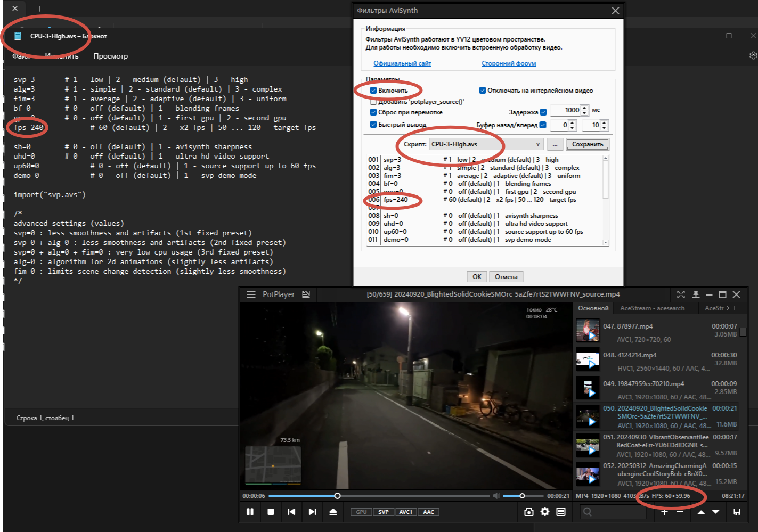Increase the back buffer value showing 0

pos(572,122)
